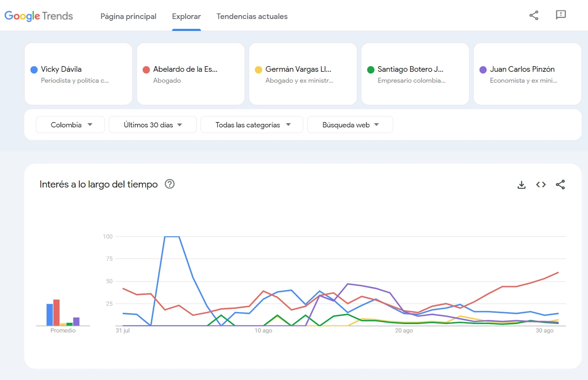Open the Últimos 30 días time filter
Image resolution: width=588 pixels, height=380 pixels.
click(x=153, y=125)
